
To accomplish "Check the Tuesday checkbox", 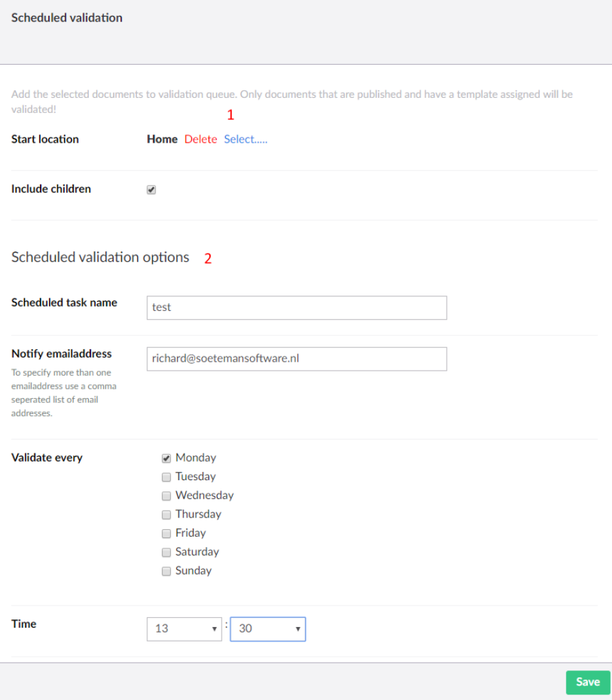I will 166,477.
